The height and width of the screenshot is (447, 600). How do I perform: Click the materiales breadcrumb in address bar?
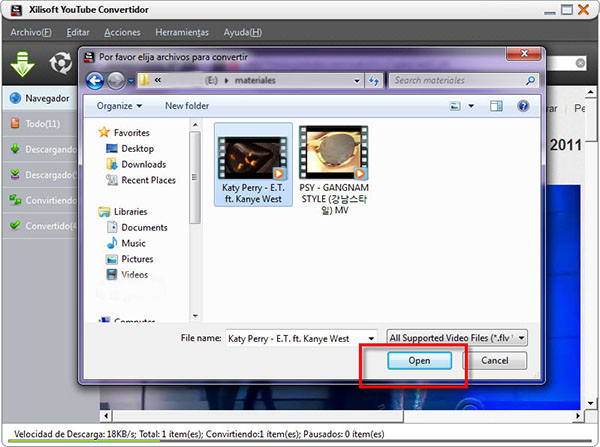[255, 80]
